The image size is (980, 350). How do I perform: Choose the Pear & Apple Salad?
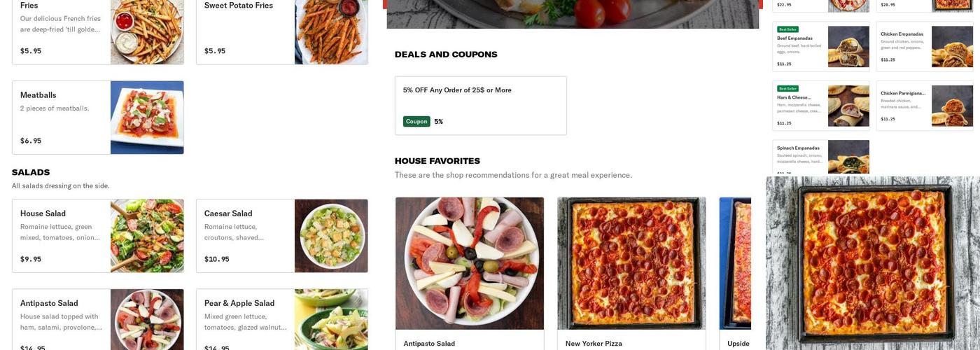click(282, 319)
